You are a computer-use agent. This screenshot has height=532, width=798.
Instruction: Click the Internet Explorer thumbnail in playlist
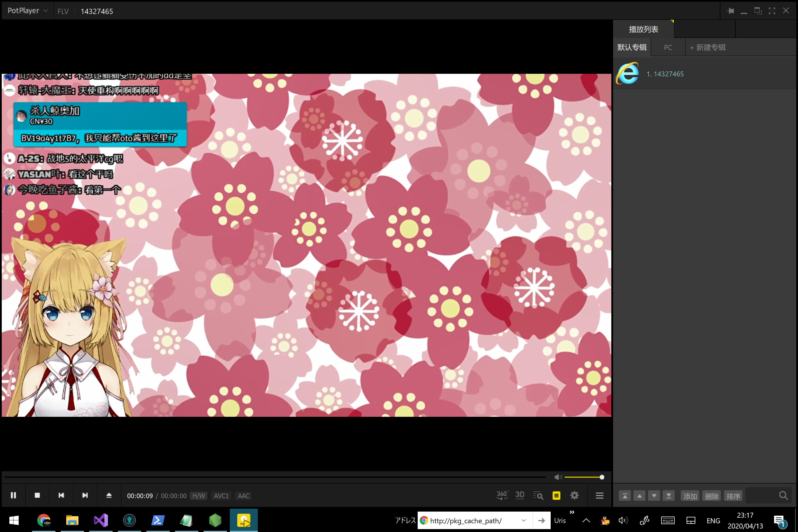[627, 73]
